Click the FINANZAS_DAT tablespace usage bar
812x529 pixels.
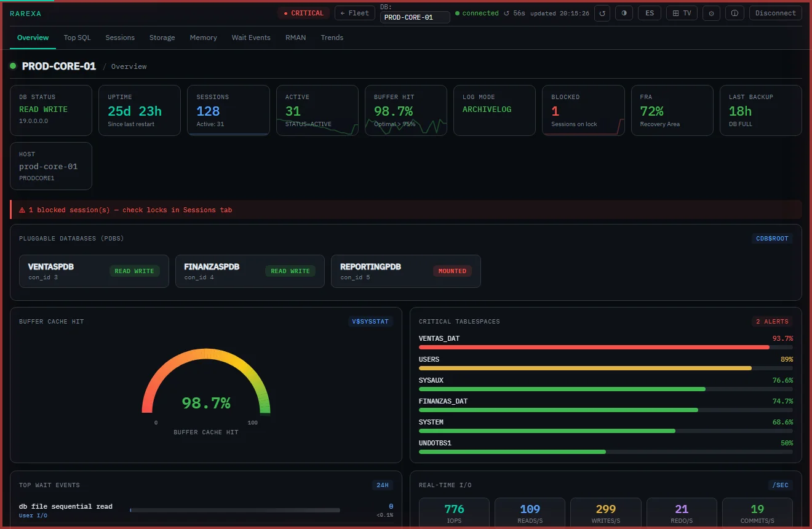[606, 410]
